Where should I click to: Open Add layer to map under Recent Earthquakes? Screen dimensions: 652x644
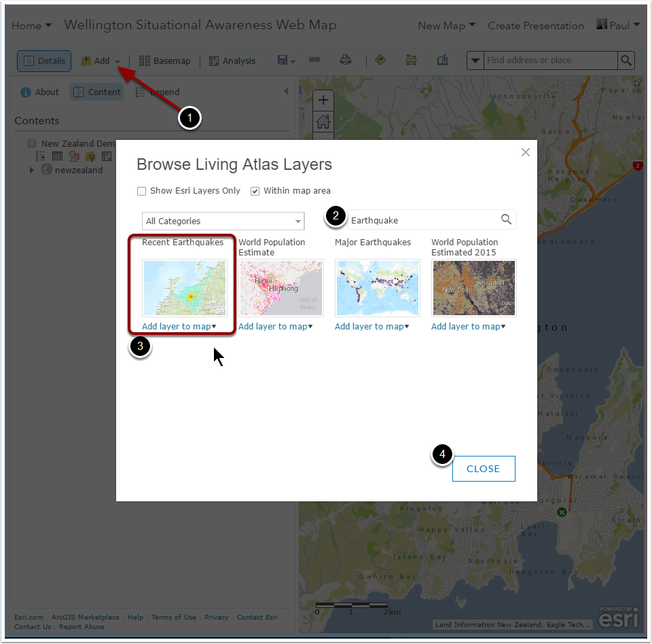179,327
